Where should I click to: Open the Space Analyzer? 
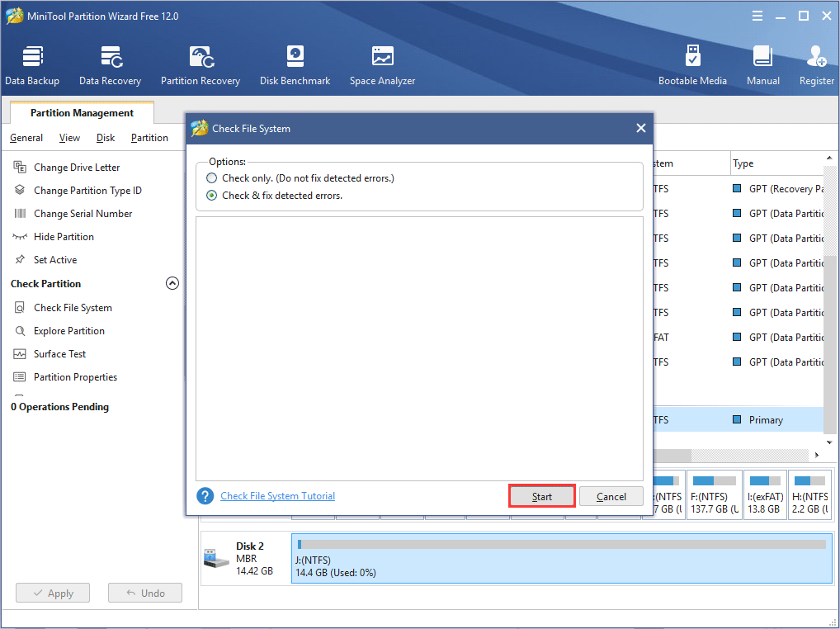tap(383, 66)
